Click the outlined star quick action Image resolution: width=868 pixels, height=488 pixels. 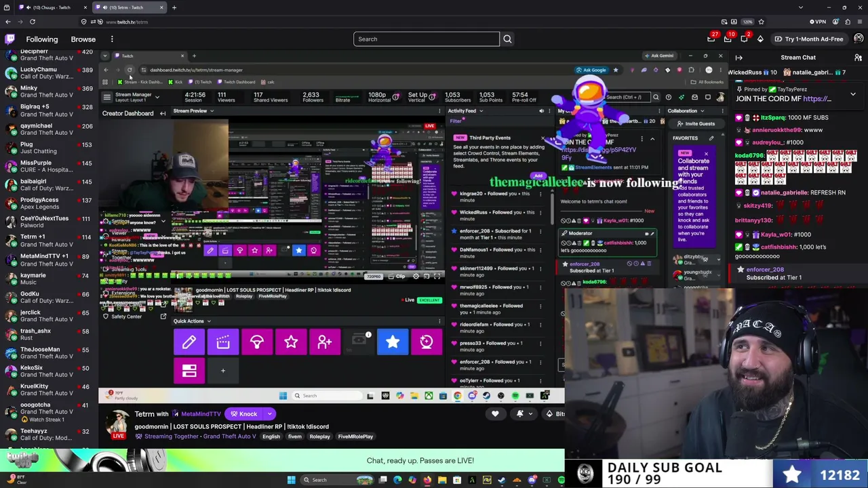[x=291, y=342]
